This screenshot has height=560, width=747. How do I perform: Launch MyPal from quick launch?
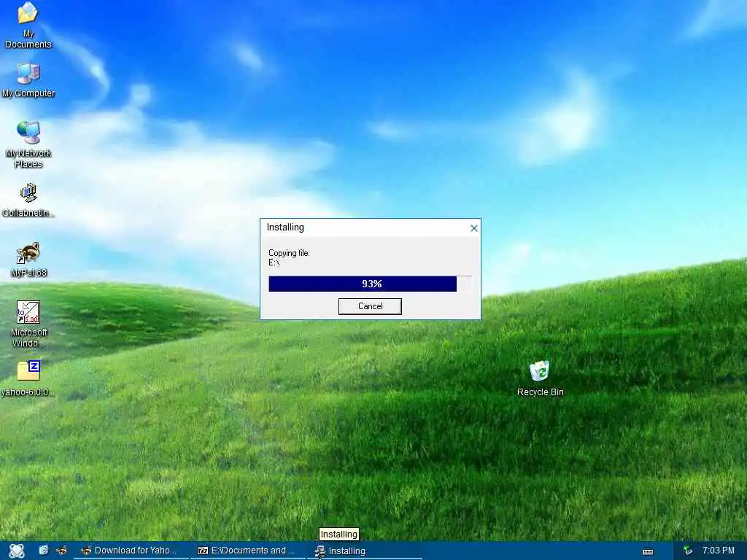(61, 551)
